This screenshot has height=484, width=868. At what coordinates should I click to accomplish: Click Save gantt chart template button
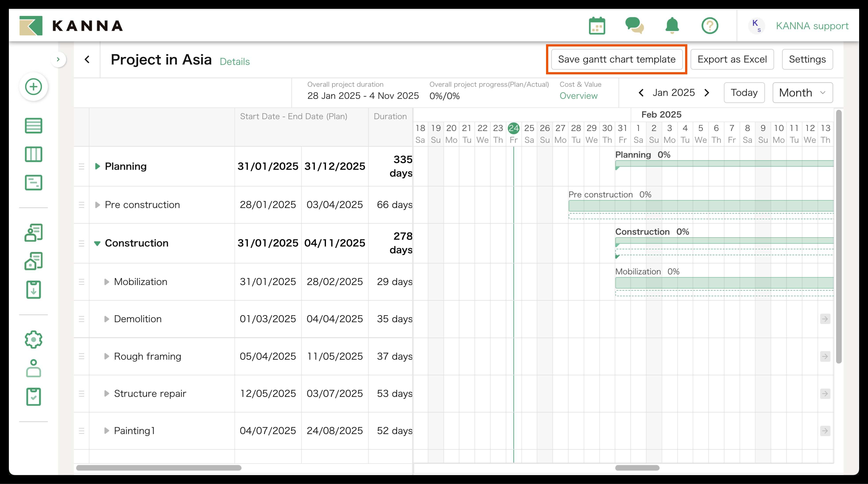pyautogui.click(x=617, y=59)
